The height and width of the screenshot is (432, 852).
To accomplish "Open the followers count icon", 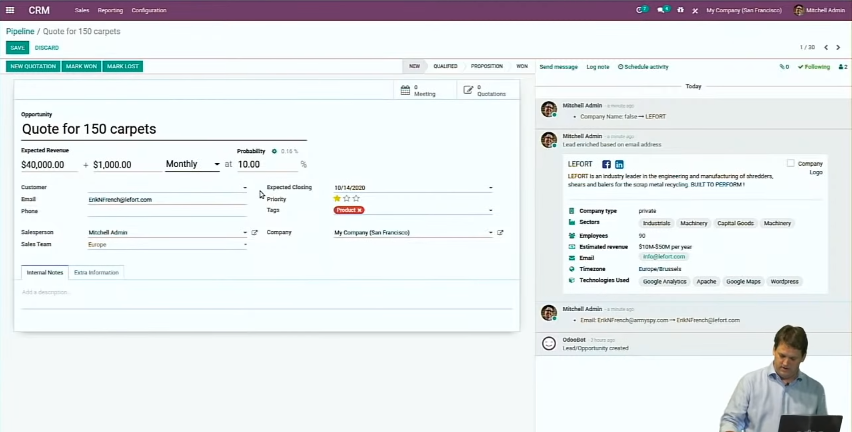I will click(x=843, y=67).
